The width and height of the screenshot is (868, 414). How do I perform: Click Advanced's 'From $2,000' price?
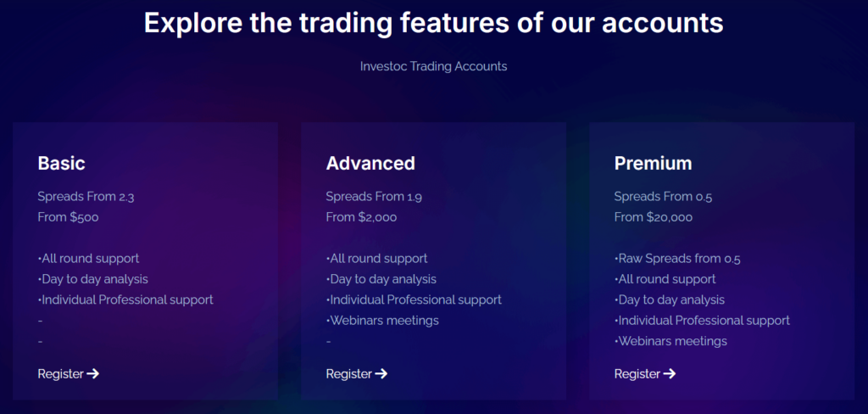(x=361, y=217)
